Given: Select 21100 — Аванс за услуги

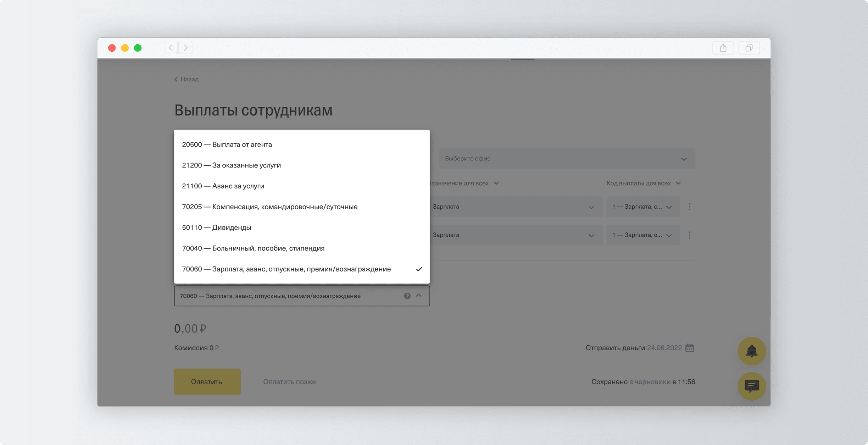Looking at the screenshot, I should (302, 186).
